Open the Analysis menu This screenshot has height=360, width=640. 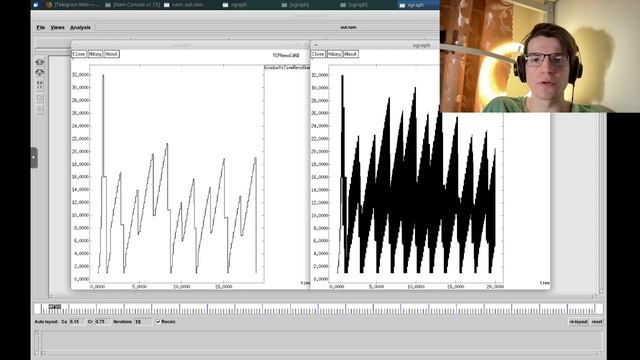[80, 27]
